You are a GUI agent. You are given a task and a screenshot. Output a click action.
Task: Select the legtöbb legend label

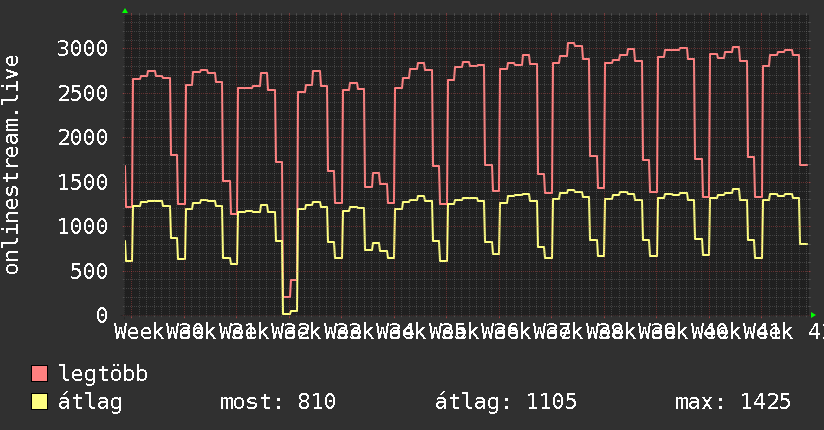103,374
